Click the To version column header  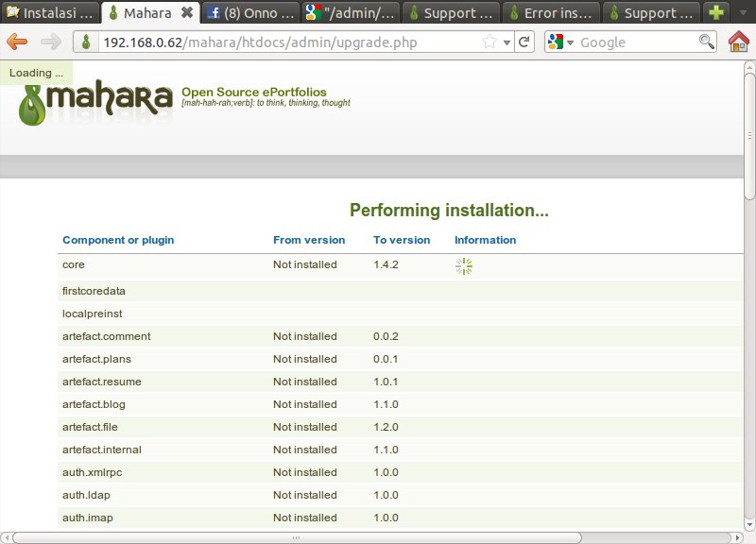pyautogui.click(x=402, y=240)
